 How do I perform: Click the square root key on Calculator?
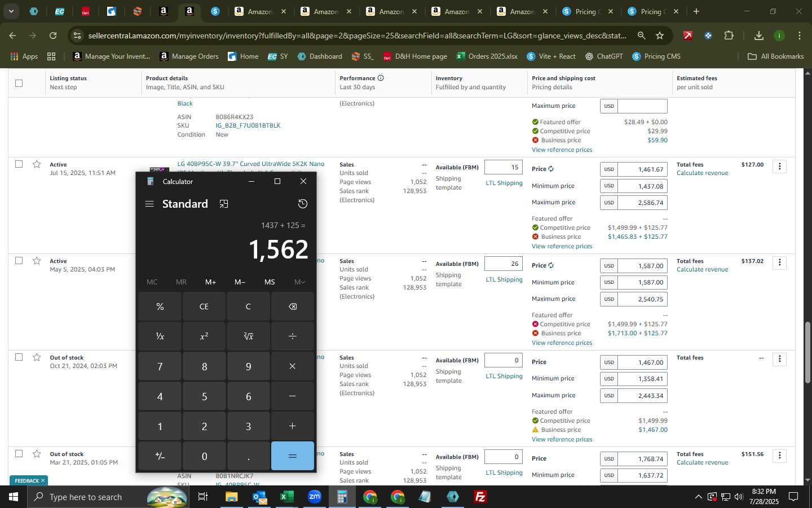pyautogui.click(x=248, y=336)
